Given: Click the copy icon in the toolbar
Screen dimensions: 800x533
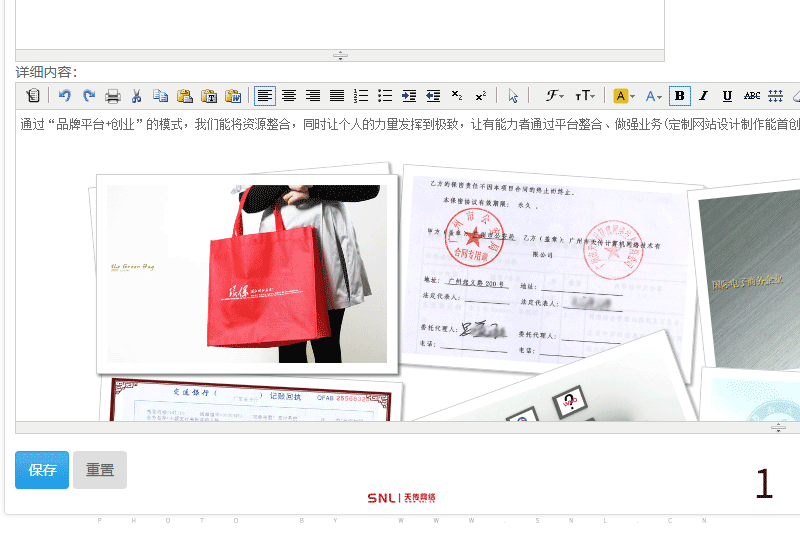Looking at the screenshot, I should (x=160, y=96).
